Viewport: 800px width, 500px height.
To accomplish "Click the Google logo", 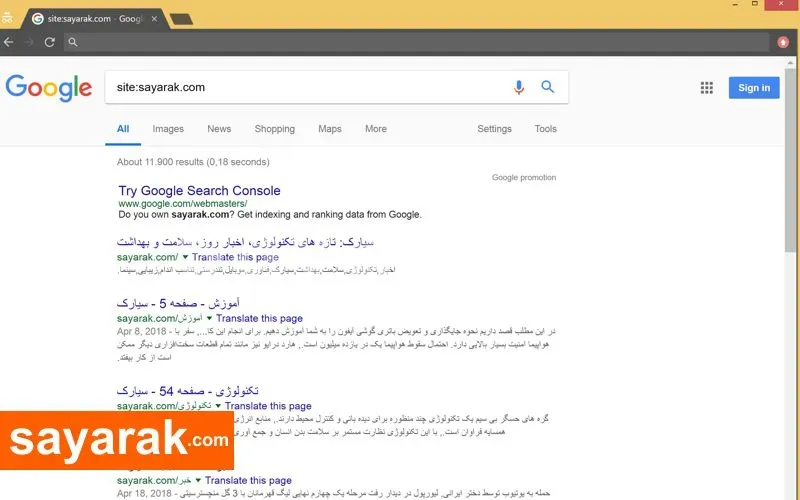I will (49, 88).
